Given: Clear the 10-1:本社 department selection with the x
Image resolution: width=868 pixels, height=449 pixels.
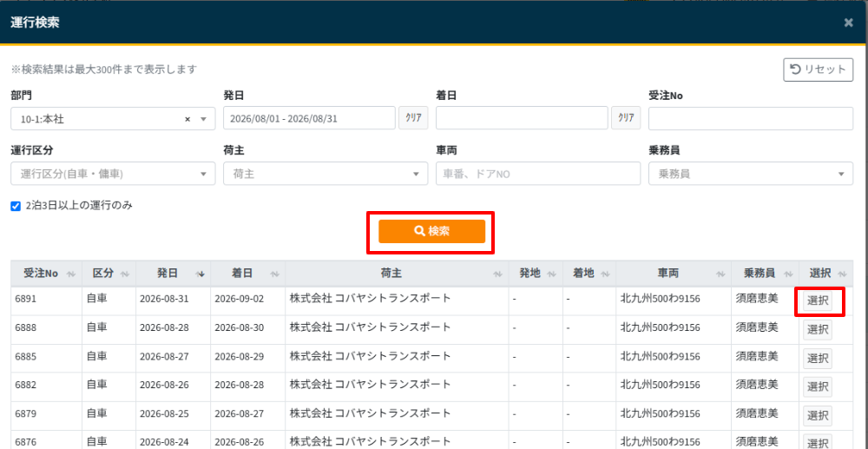Looking at the screenshot, I should [x=187, y=119].
